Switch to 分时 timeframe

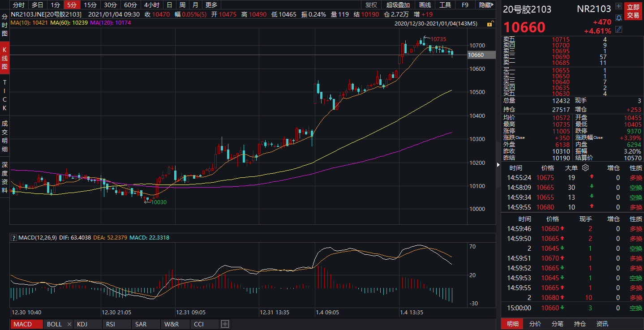pos(19,5)
